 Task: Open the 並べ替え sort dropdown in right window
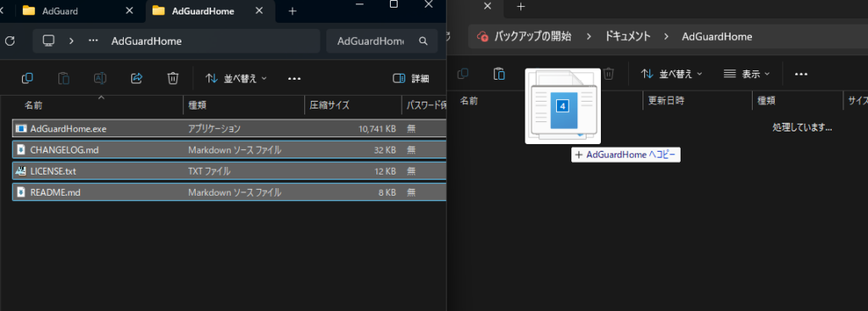[x=672, y=74]
